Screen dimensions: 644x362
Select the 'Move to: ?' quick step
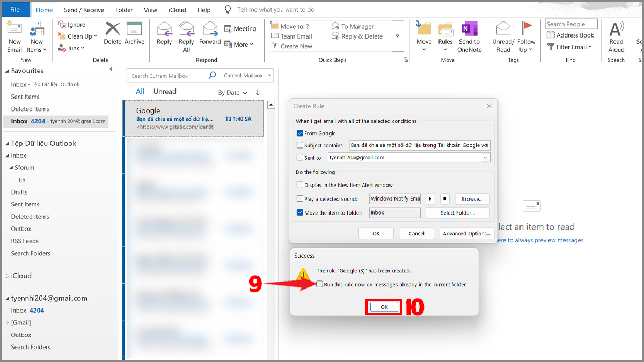pos(290,26)
